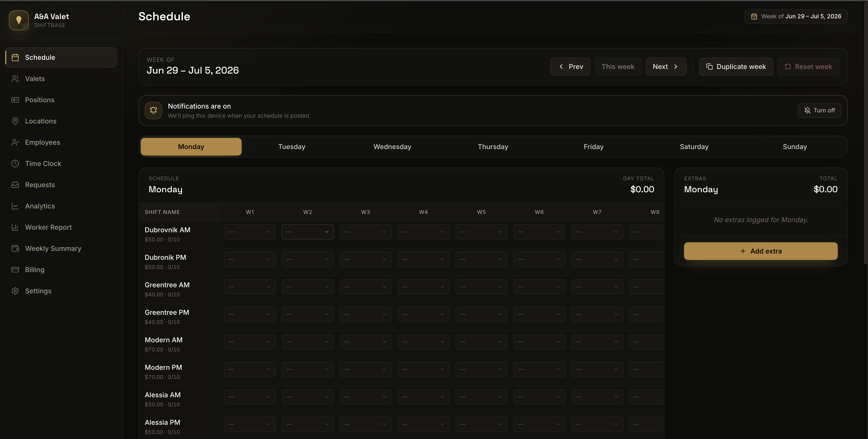The image size is (868, 439).
Task: Add an extra for Monday
Action: click(x=761, y=251)
